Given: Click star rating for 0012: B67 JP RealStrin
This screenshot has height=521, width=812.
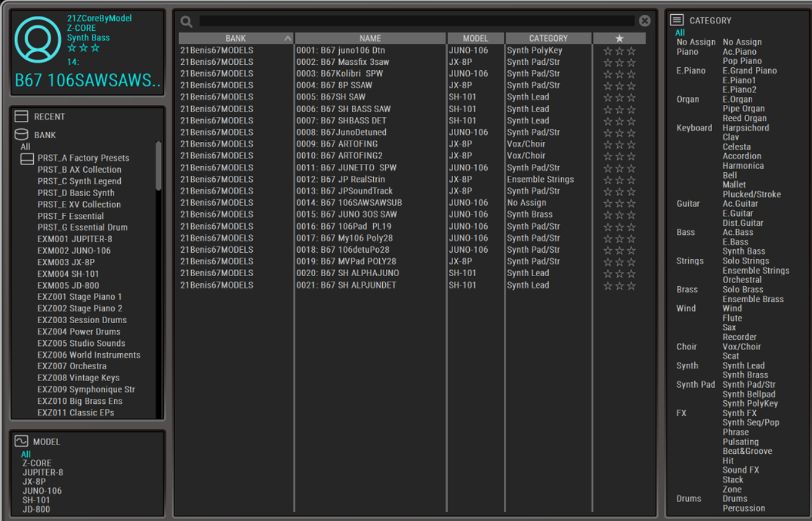Looking at the screenshot, I should click(x=620, y=179).
